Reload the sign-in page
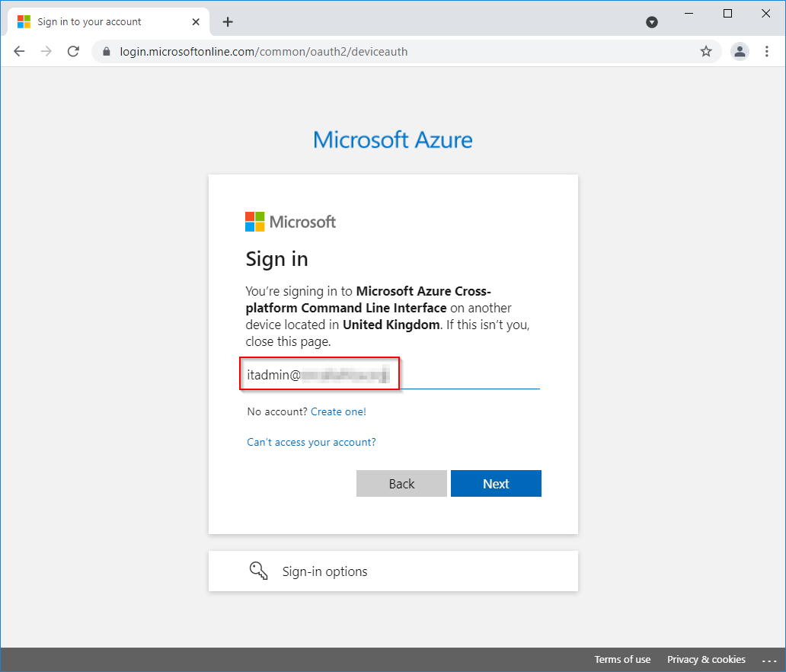This screenshot has height=672, width=786. click(x=73, y=51)
